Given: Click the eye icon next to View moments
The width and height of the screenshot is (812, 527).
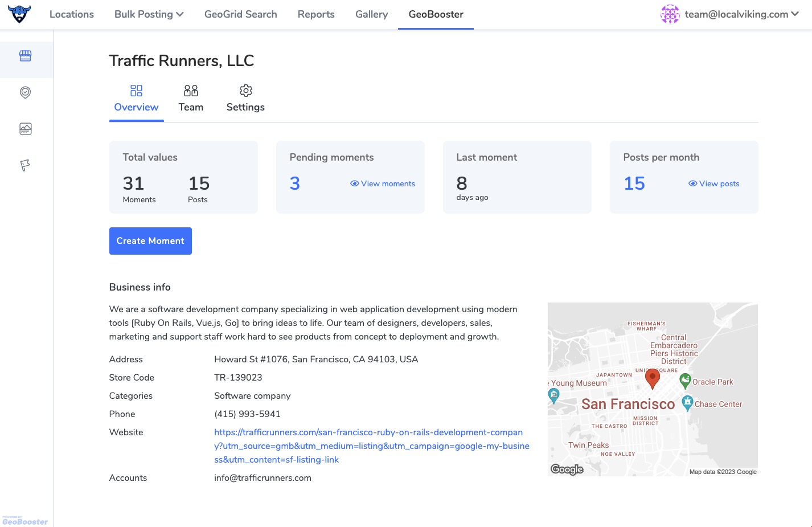Looking at the screenshot, I should click(x=354, y=183).
